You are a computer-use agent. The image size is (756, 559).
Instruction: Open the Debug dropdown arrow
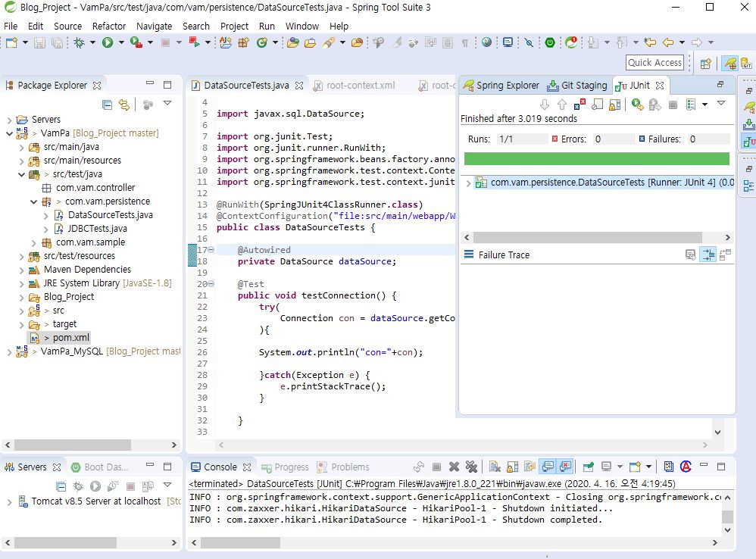click(92, 43)
